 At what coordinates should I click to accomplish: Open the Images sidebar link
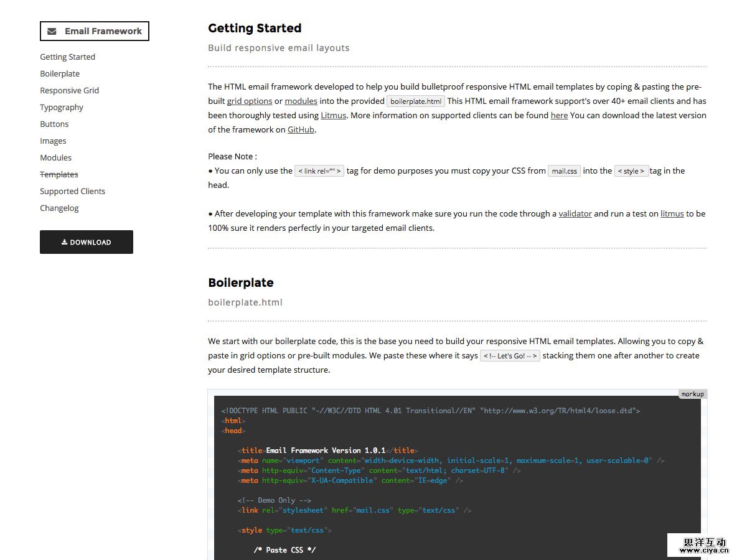click(x=53, y=141)
